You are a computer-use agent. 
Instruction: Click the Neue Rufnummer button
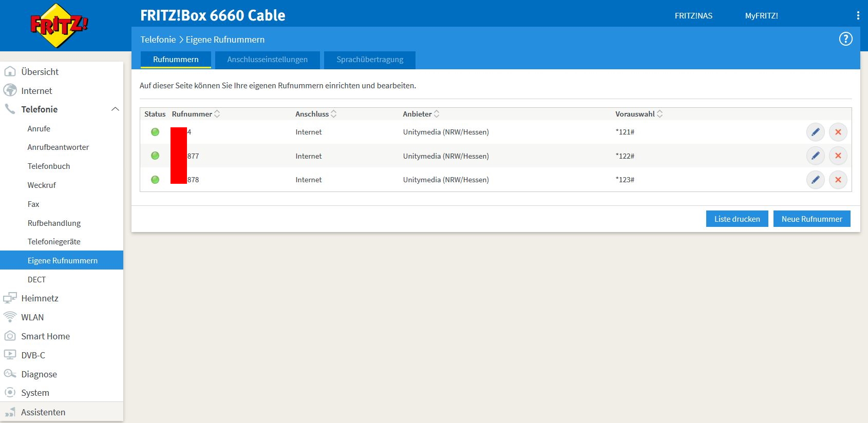[812, 219]
